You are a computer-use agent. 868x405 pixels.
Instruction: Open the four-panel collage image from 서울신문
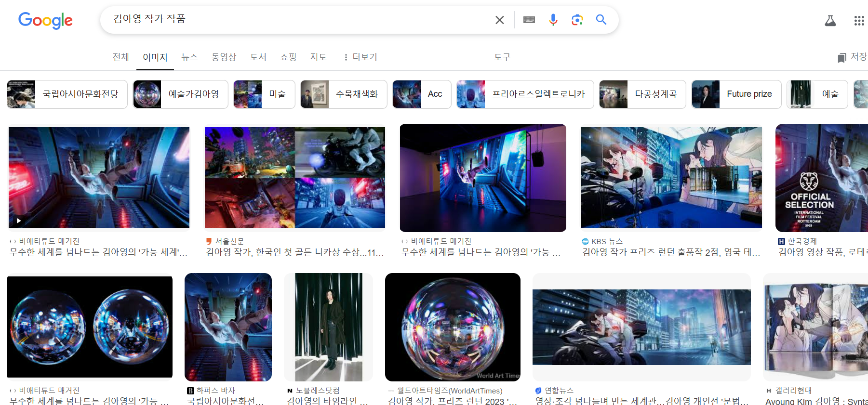pyautogui.click(x=295, y=178)
